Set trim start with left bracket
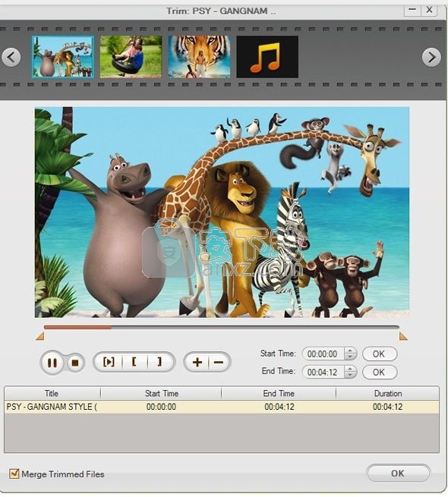This screenshot has height=497, width=448. [x=134, y=362]
